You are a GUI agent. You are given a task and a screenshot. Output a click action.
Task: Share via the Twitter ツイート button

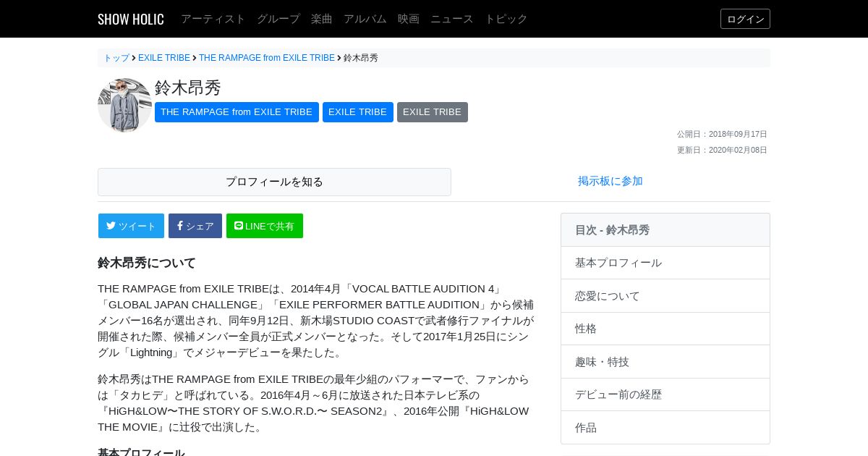pos(131,226)
